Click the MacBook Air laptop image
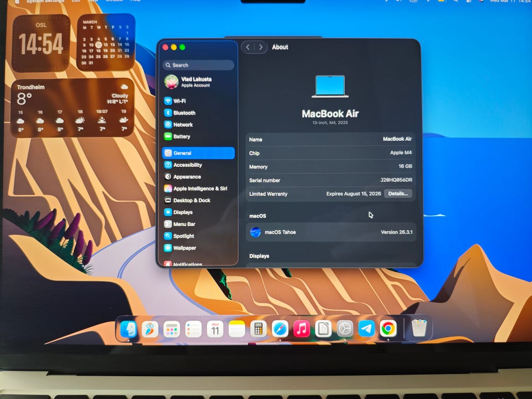Screen dimensions: 532x399 330,86
